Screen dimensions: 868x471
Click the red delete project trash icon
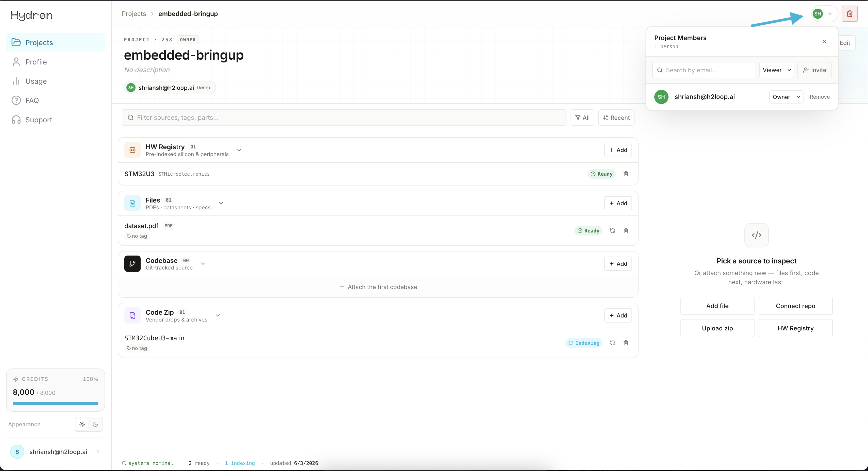849,14
